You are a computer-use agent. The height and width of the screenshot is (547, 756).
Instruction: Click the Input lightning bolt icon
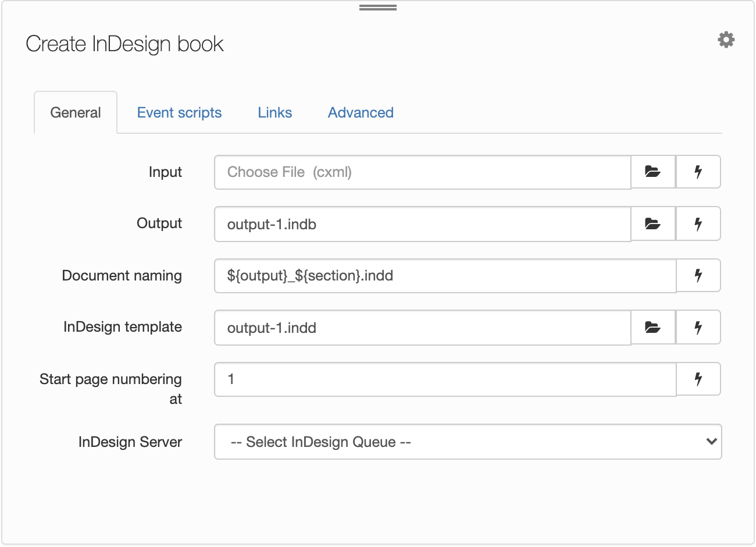tap(698, 172)
